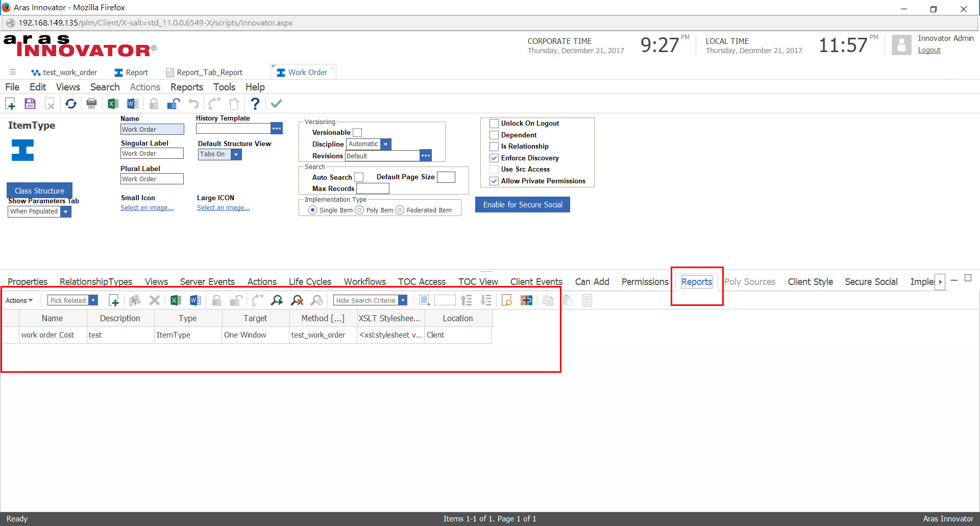Click the Class Structure button
The height and width of the screenshot is (526, 980).
[x=39, y=190]
